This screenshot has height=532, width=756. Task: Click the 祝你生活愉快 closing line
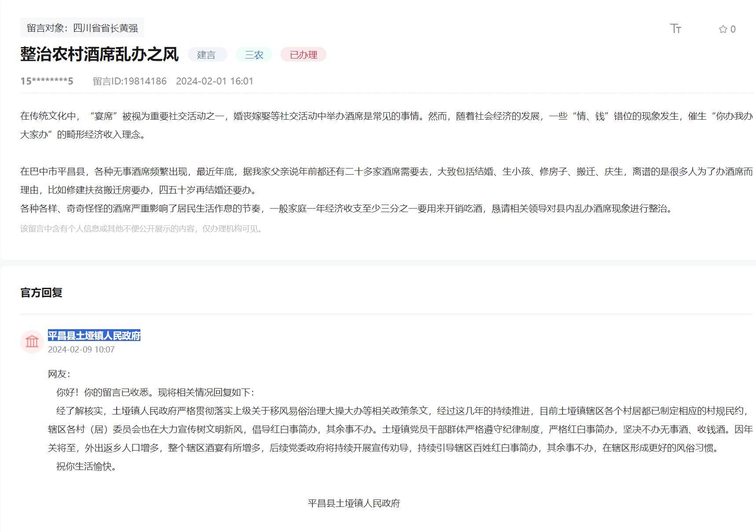[x=87, y=466]
